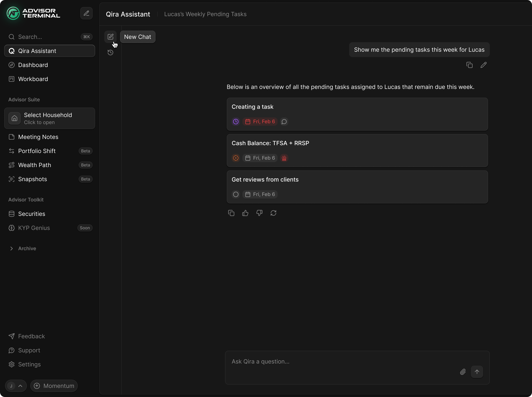Click the Momentum button

click(54, 386)
